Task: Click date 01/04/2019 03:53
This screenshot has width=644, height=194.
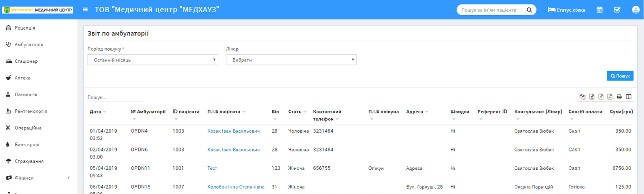Action: 103,134
